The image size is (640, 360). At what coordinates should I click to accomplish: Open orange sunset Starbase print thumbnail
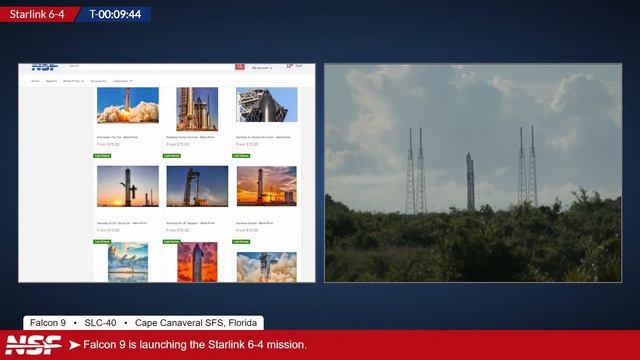[x=267, y=186]
